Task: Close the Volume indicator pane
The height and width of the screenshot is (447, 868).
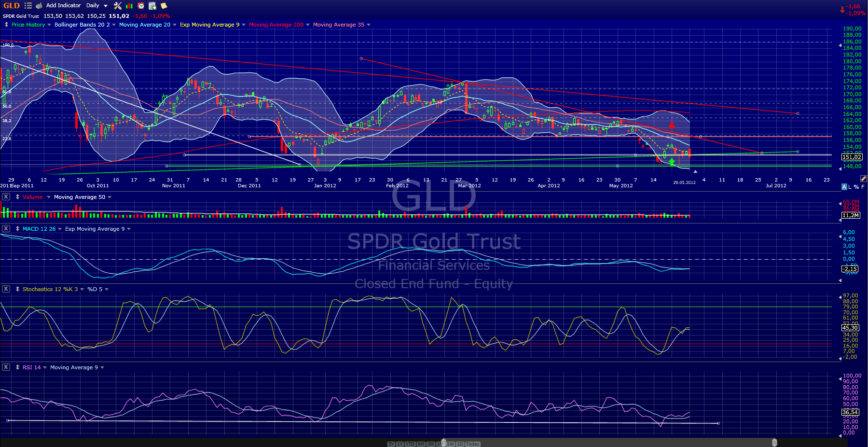Action: click(6, 197)
